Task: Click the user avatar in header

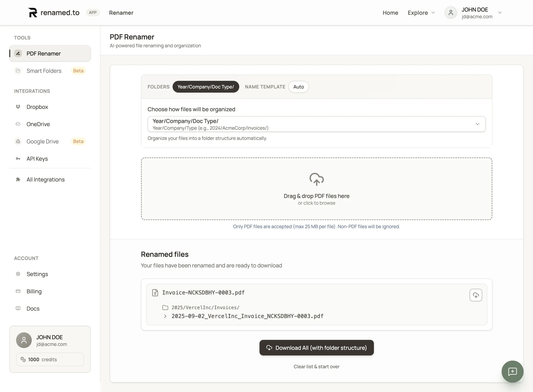Action: (450, 13)
